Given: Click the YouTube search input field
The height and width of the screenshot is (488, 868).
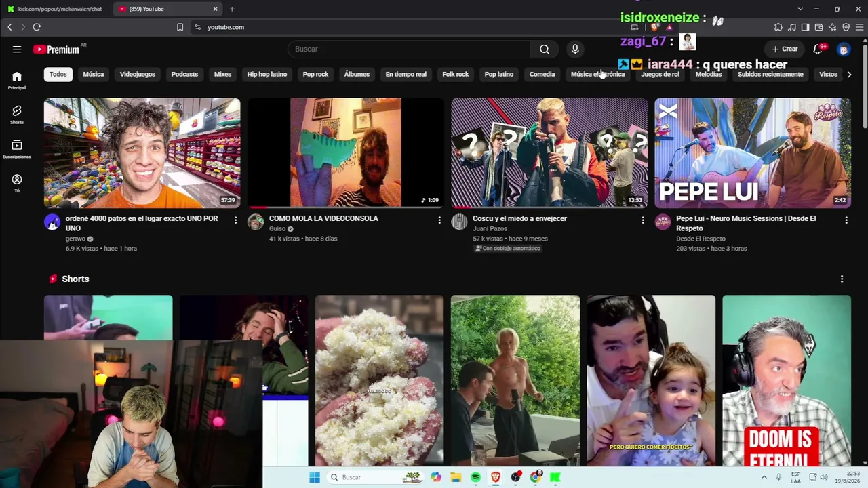Looking at the screenshot, I should point(409,49).
